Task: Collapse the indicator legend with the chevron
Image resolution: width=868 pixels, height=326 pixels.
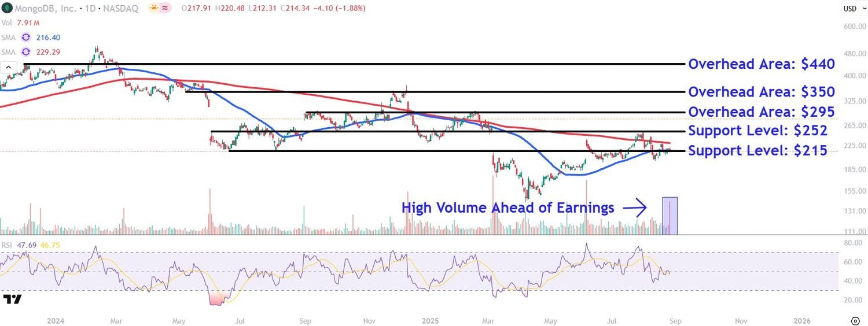Action: (8, 68)
